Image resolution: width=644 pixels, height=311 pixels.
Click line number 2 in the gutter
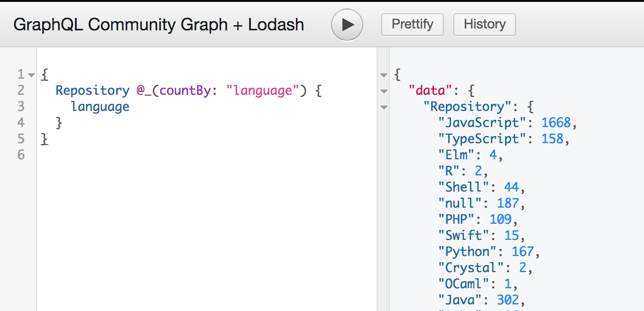click(x=20, y=91)
